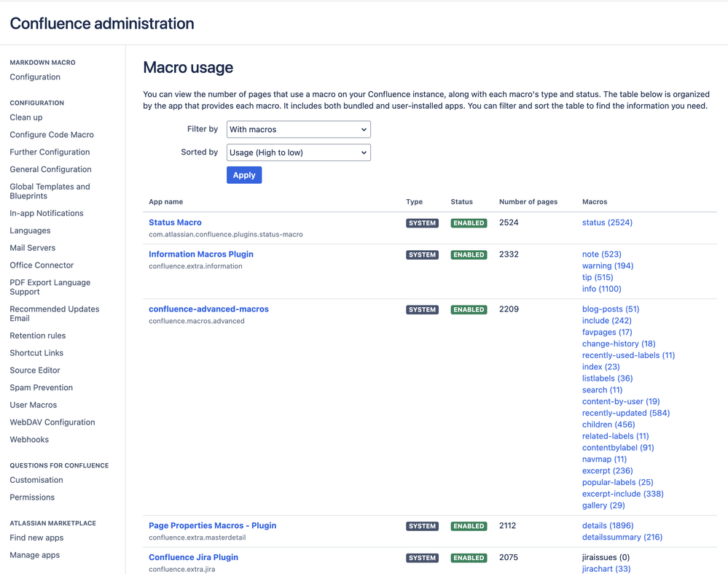Click the status (2524) macro link

607,222
